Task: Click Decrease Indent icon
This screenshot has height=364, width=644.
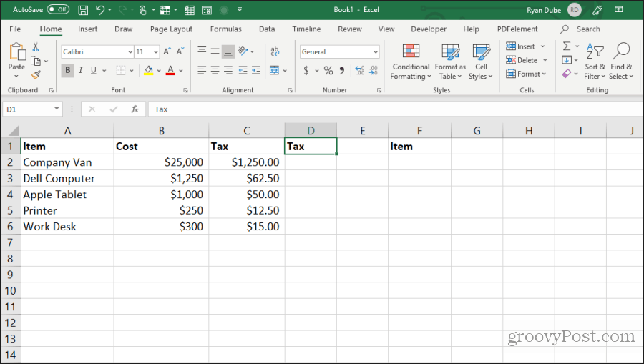Action: [x=243, y=70]
